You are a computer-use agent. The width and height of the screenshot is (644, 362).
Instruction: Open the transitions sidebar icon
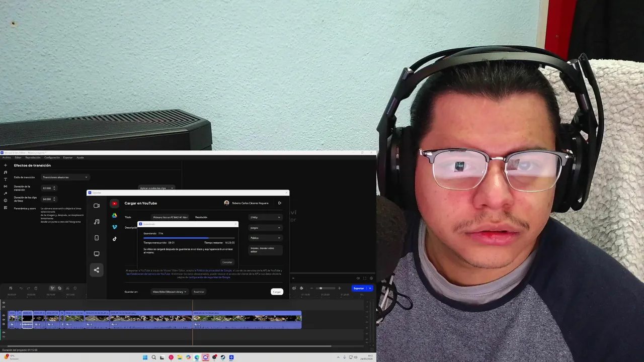[6, 187]
